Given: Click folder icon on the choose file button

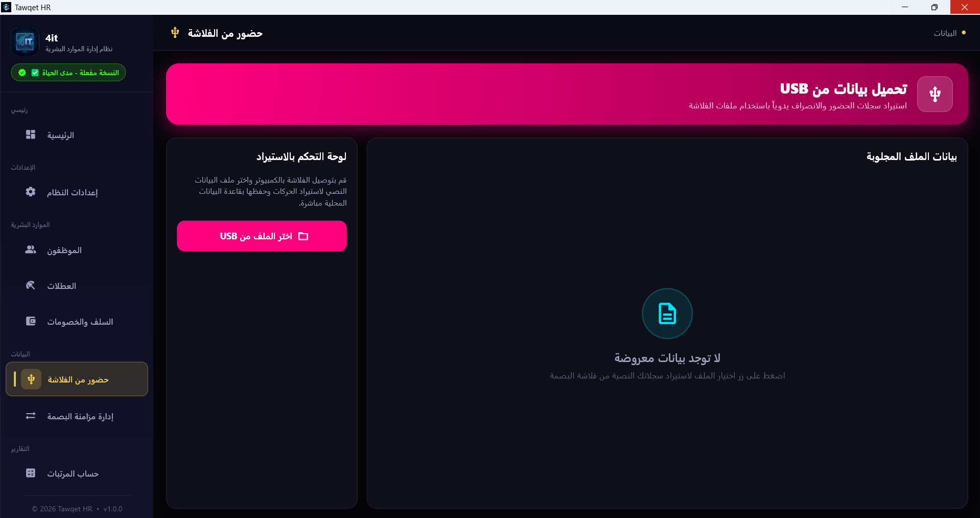Looking at the screenshot, I should pyautogui.click(x=303, y=236).
